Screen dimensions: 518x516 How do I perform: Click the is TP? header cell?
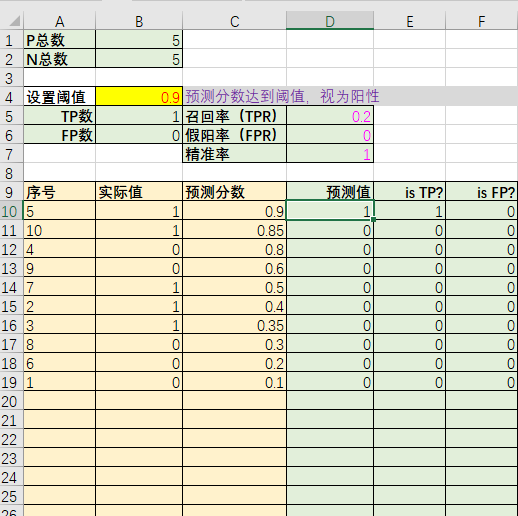(x=410, y=192)
